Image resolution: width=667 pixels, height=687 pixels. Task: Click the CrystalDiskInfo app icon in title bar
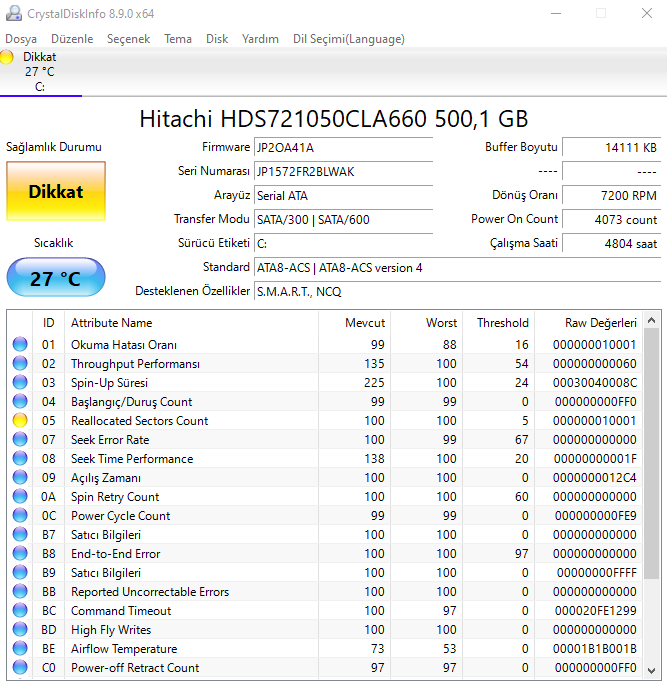[14, 13]
